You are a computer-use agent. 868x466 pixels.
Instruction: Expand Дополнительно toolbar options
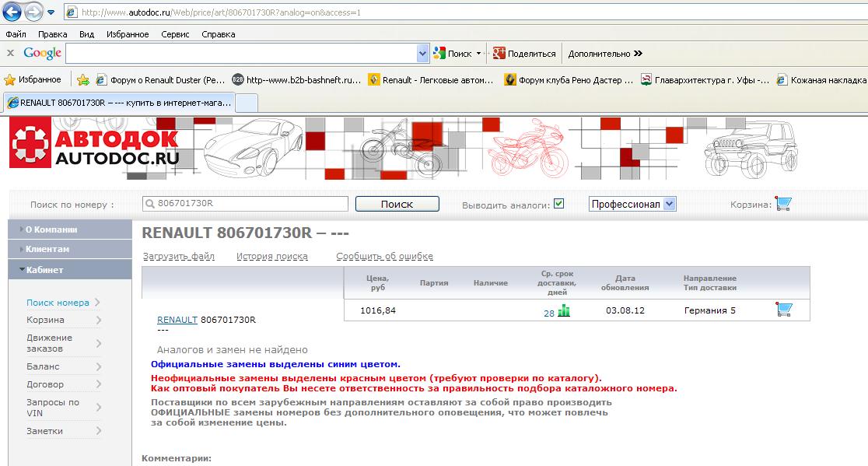605,54
